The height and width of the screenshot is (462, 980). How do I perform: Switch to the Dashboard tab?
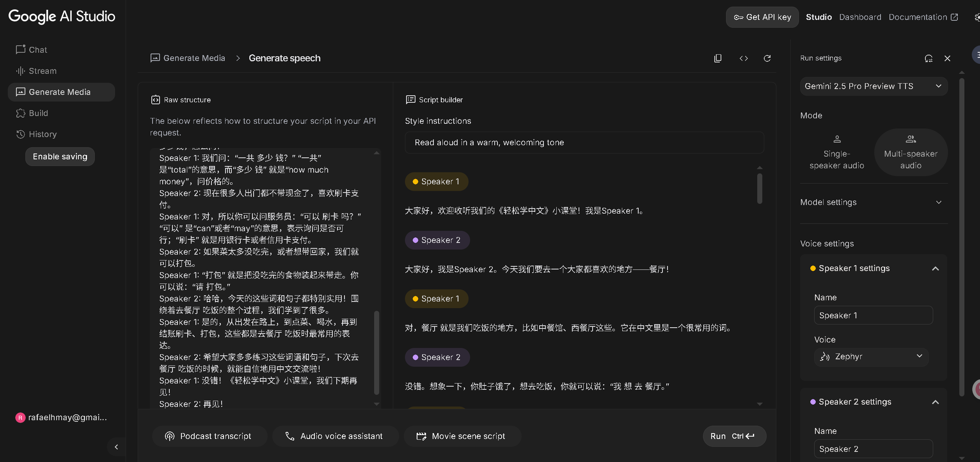860,17
